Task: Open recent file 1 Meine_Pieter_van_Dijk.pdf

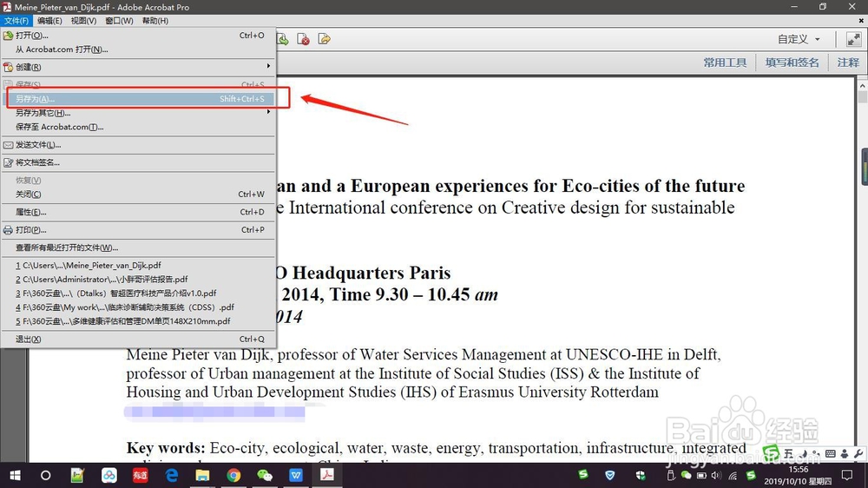Action: point(138,266)
